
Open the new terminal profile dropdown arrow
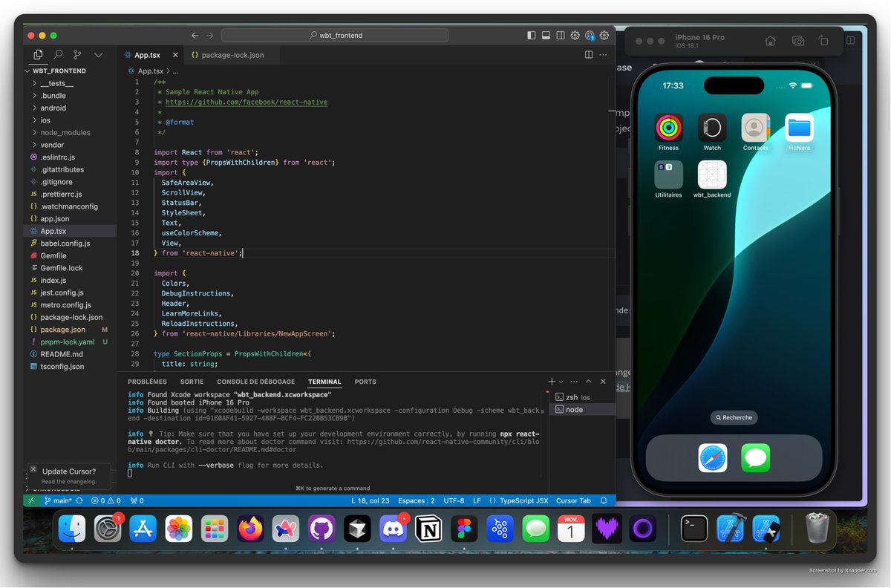[x=561, y=382]
